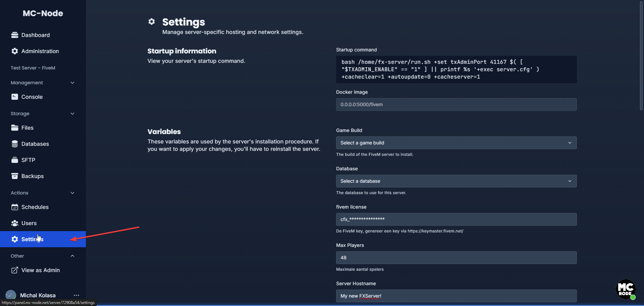Click the Databases stack icon

tap(14, 144)
